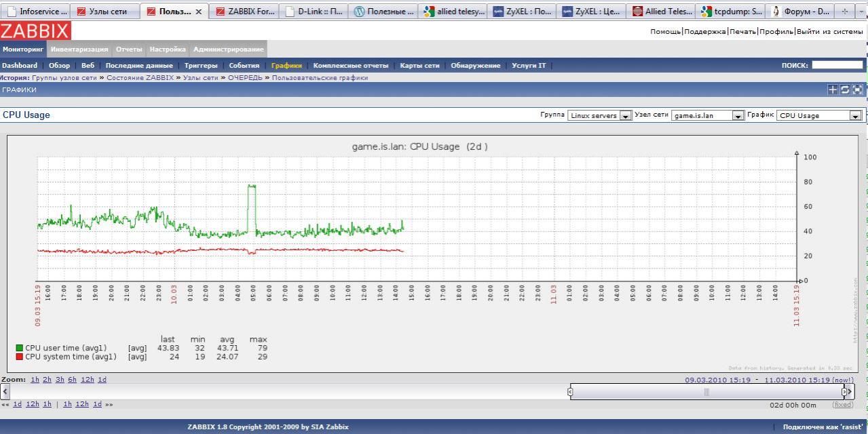The width and height of the screenshot is (868, 434).
Task: Click the Поддержка link
Action: [x=705, y=32]
